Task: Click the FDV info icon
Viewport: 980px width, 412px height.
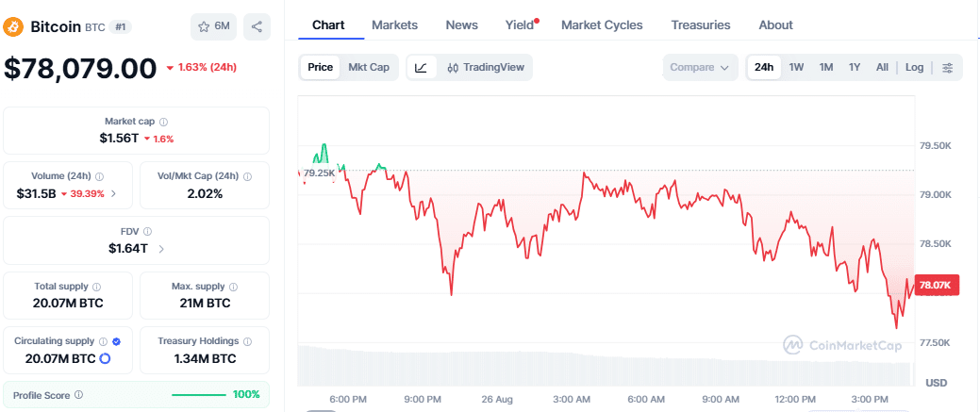Action: (x=147, y=231)
